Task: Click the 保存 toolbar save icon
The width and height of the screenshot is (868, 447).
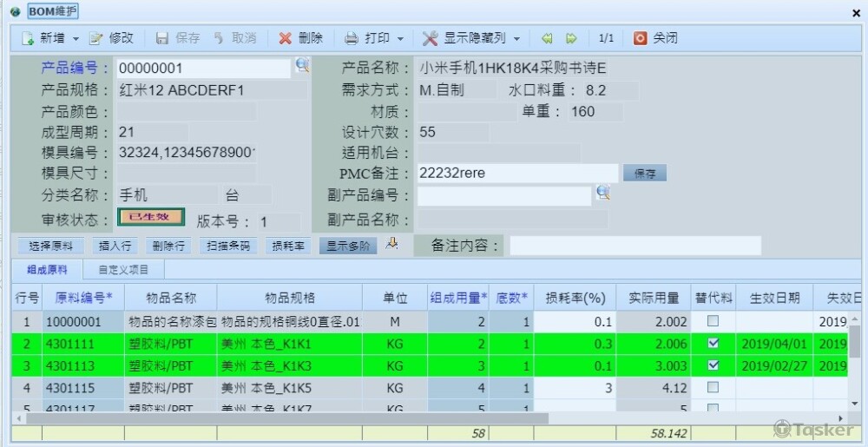Action: [162, 38]
